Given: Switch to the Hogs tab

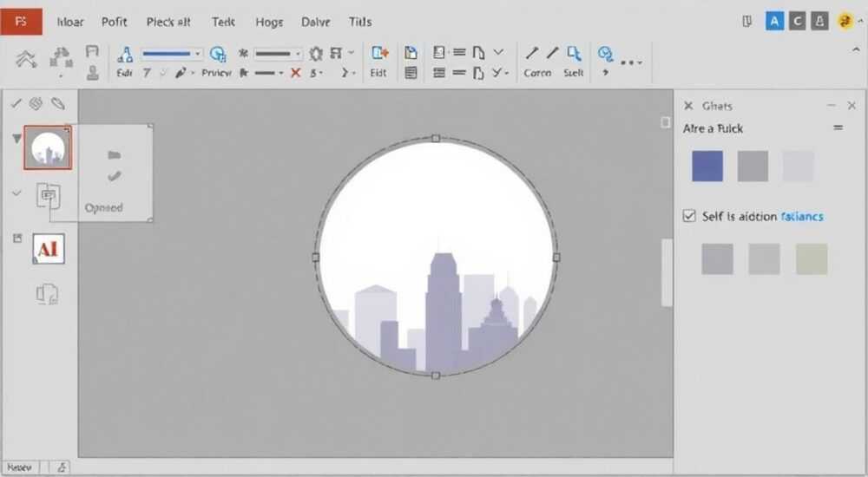Looking at the screenshot, I should point(269,23).
